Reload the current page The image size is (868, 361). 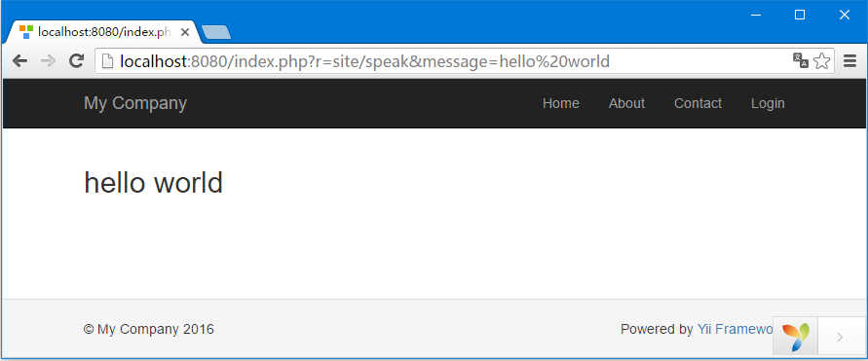pos(76,60)
